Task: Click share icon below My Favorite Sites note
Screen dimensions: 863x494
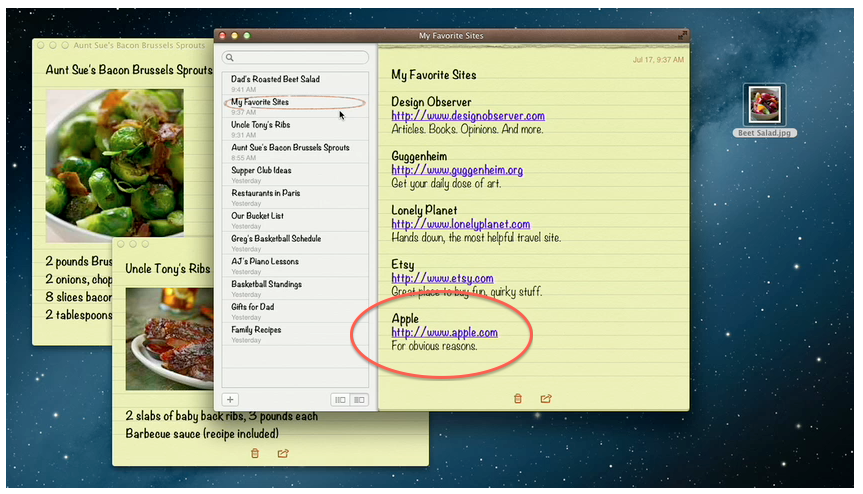Action: [x=546, y=398]
